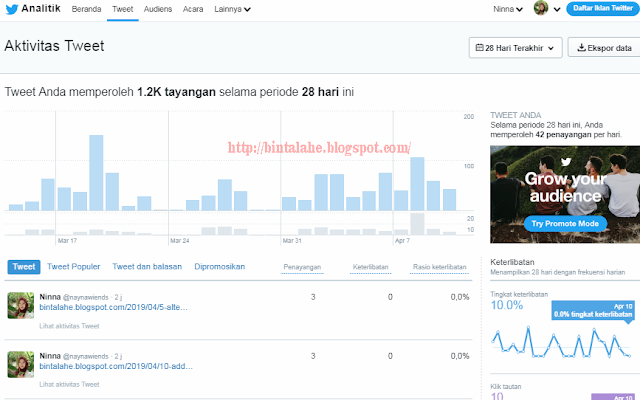
Task: Click Daftar Iklan Twitter button
Action: pos(602,8)
